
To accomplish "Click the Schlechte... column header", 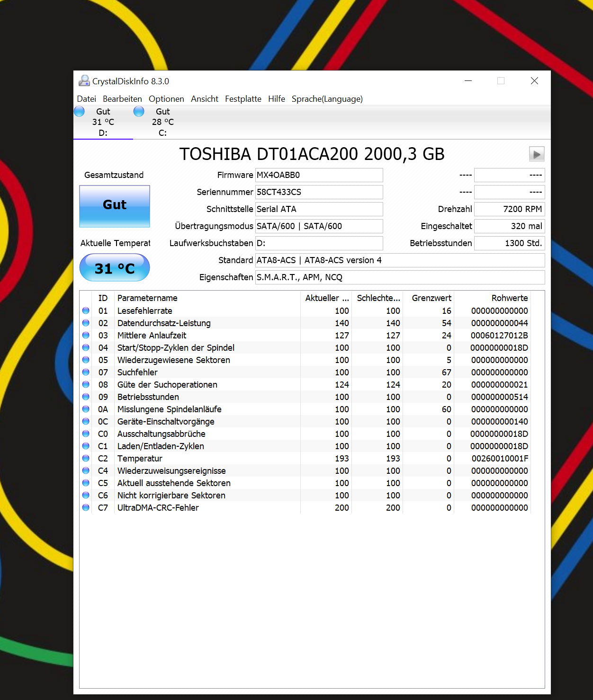I will tap(378, 298).
